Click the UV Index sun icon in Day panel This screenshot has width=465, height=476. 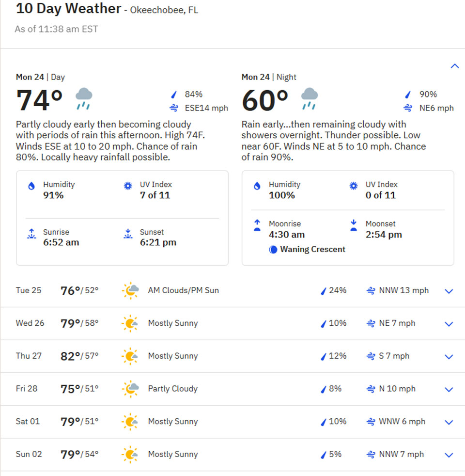pyautogui.click(x=128, y=186)
